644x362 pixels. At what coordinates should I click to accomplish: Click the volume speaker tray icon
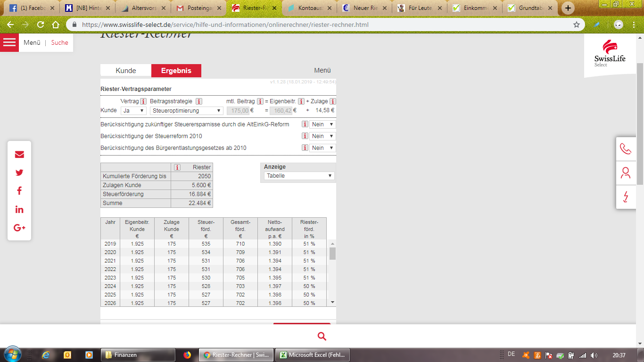(x=594, y=355)
